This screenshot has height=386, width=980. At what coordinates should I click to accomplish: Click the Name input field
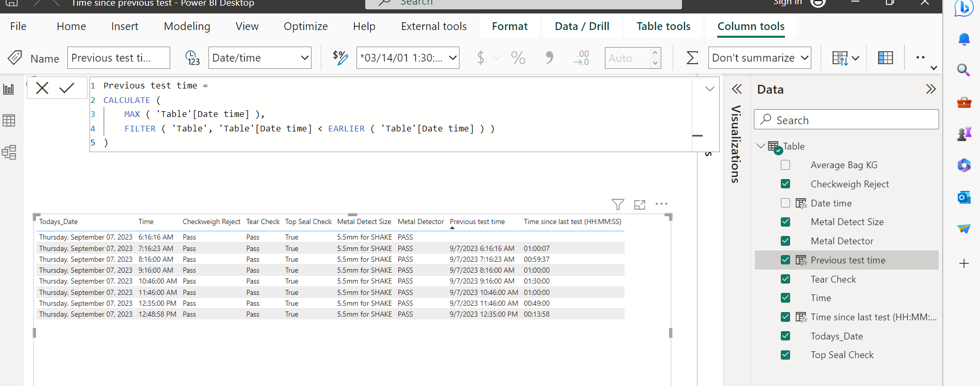coord(118,58)
